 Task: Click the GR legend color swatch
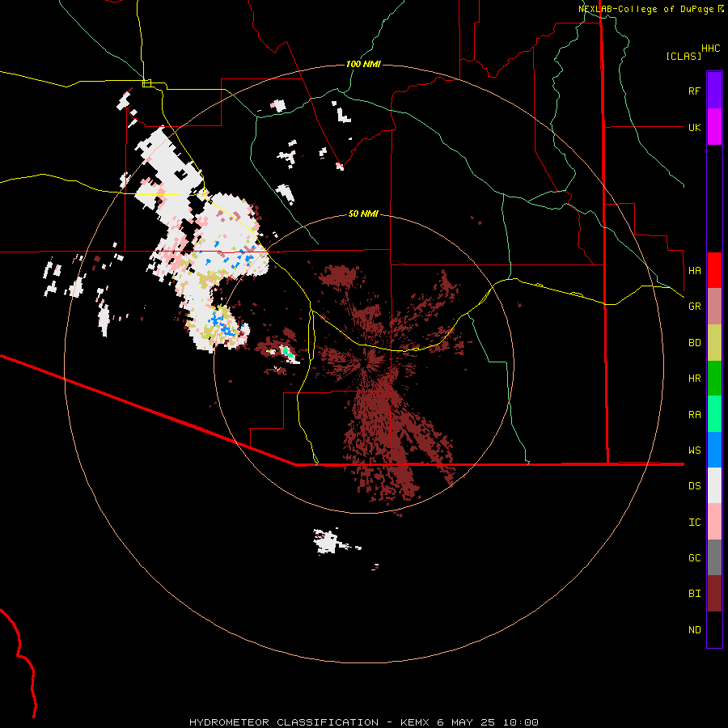click(x=714, y=307)
